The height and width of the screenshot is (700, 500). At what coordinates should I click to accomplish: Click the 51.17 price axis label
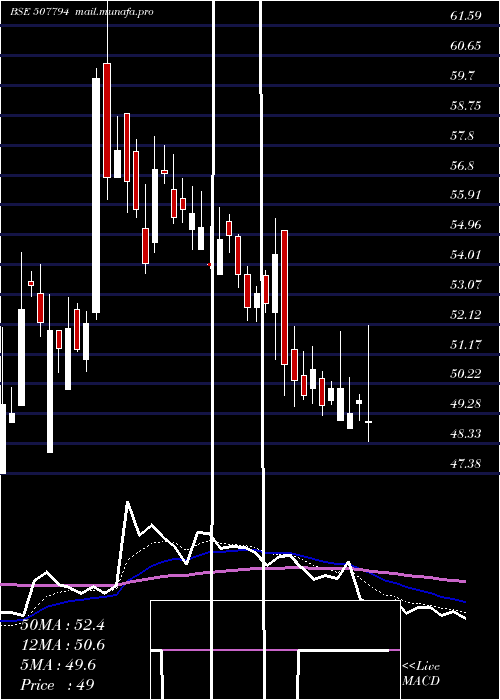(466, 345)
